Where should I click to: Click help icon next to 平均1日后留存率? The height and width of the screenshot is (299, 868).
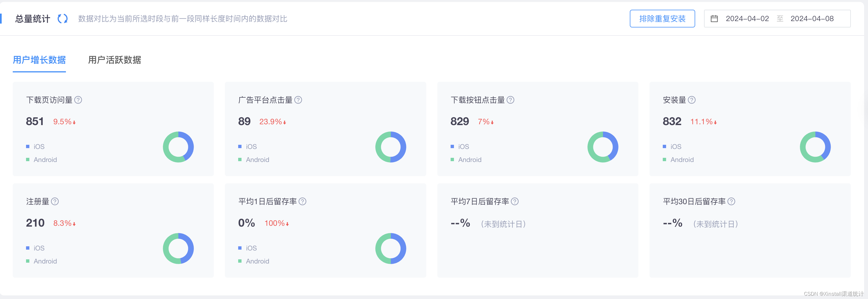303,201
